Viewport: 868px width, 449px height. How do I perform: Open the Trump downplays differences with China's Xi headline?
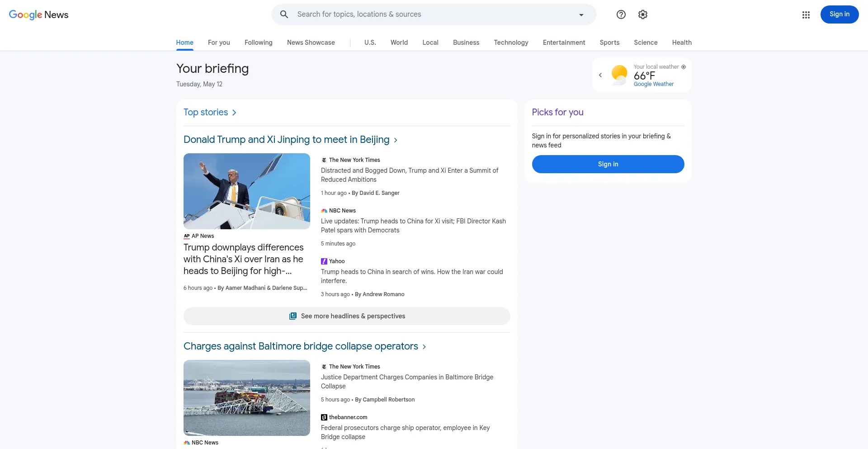click(x=244, y=259)
